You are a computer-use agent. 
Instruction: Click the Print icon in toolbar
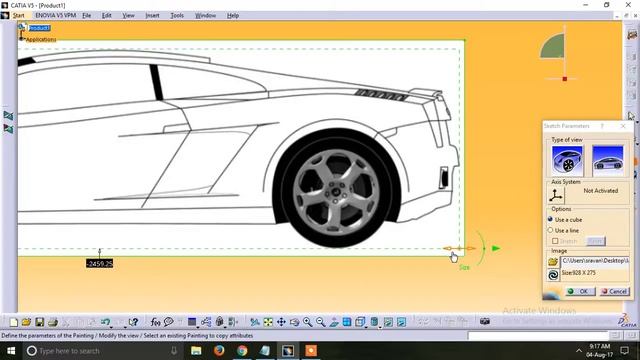coord(53,322)
